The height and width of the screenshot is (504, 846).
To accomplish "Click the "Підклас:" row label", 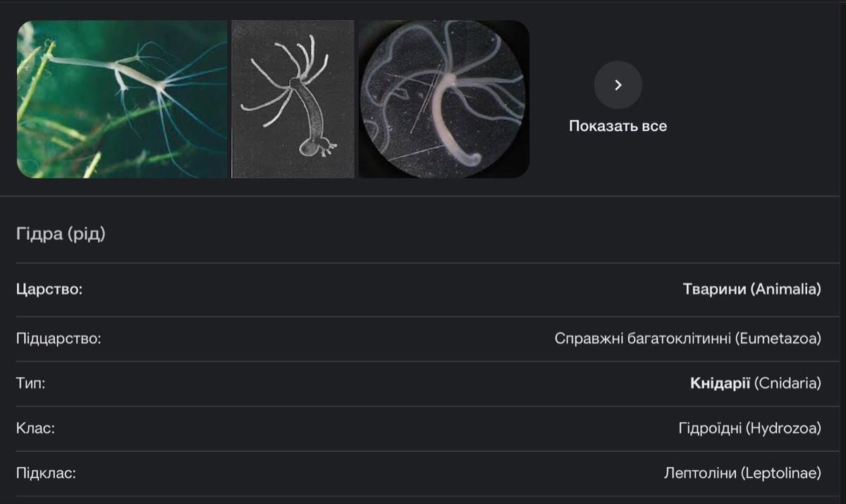I will click(x=46, y=473).
